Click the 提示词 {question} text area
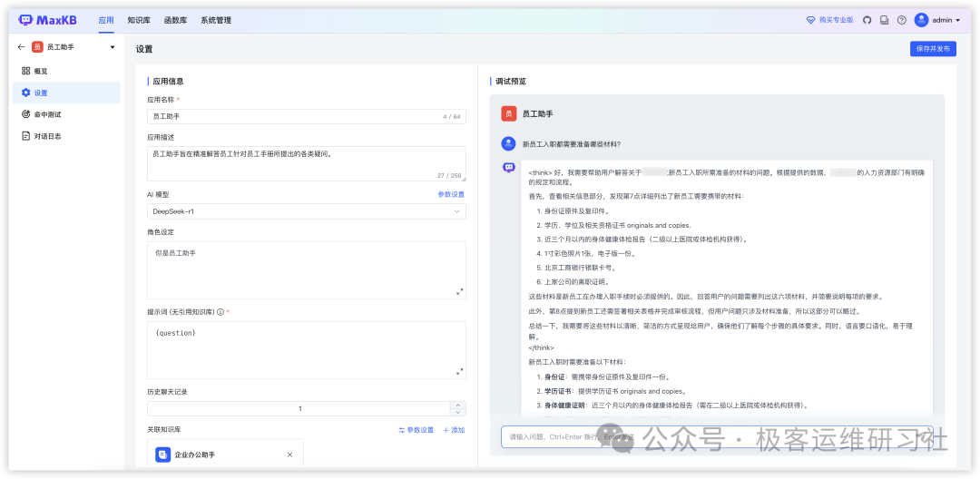This screenshot has width=980, height=479. pyautogui.click(x=307, y=350)
